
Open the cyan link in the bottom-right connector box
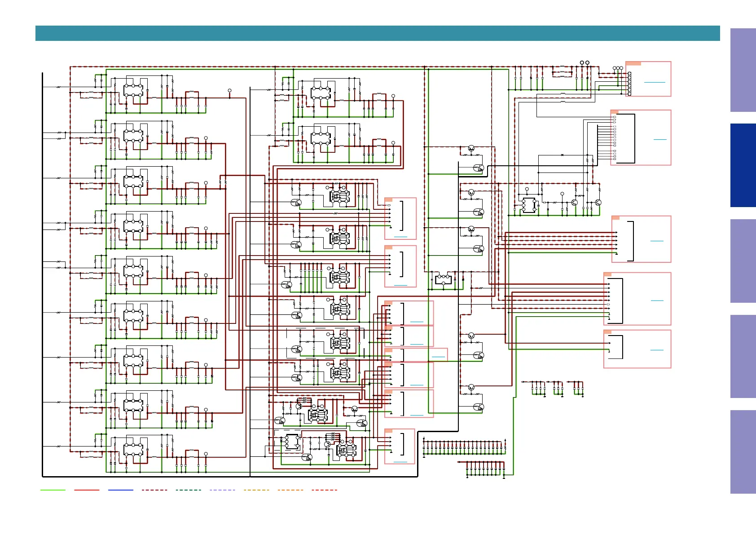pos(657,349)
